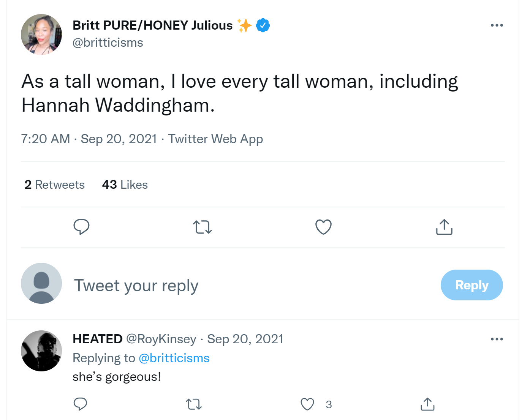Retweet HEATED's reply "she's gorgeous!"
Viewport: 530px width, 420px height.
(x=194, y=404)
